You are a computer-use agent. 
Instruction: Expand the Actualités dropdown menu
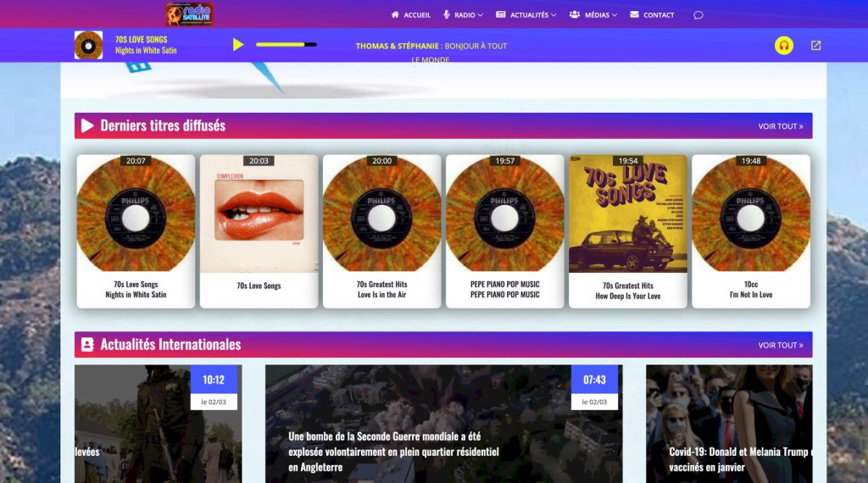pyautogui.click(x=526, y=15)
